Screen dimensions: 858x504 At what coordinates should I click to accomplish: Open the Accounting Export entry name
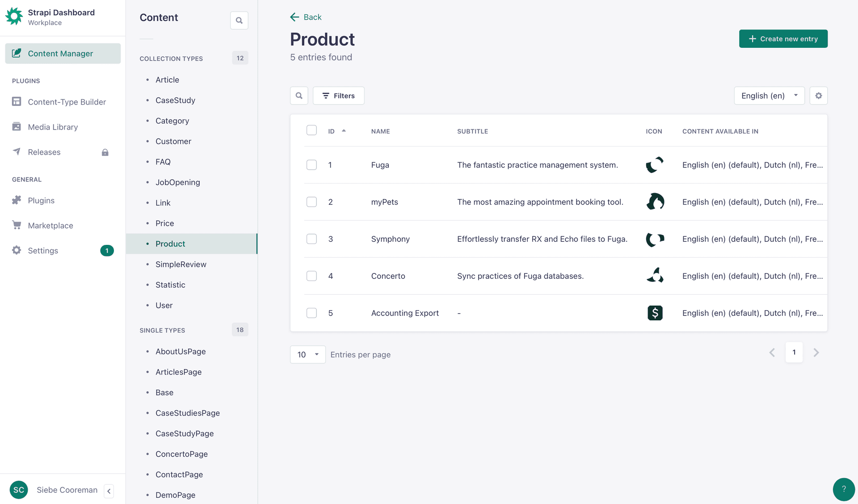[405, 313]
